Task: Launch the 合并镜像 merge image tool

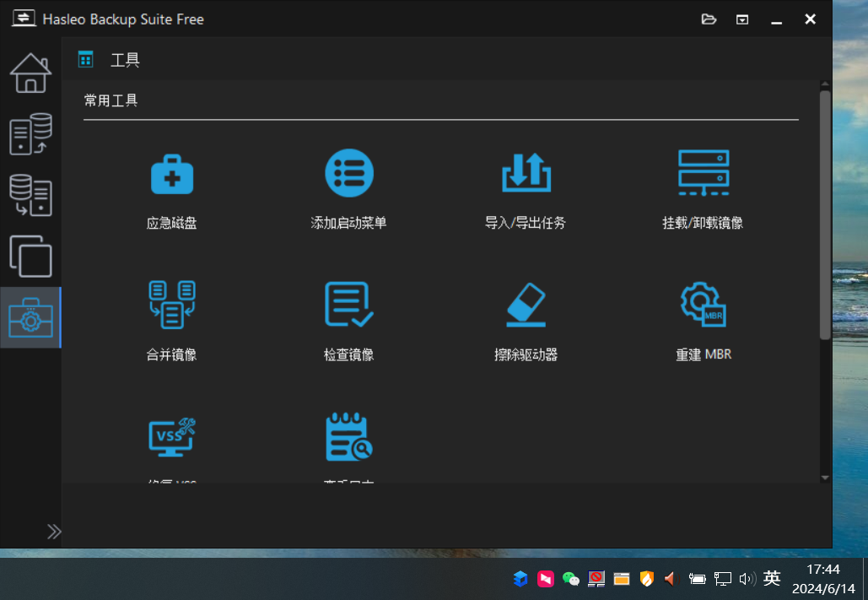Action: [x=172, y=305]
